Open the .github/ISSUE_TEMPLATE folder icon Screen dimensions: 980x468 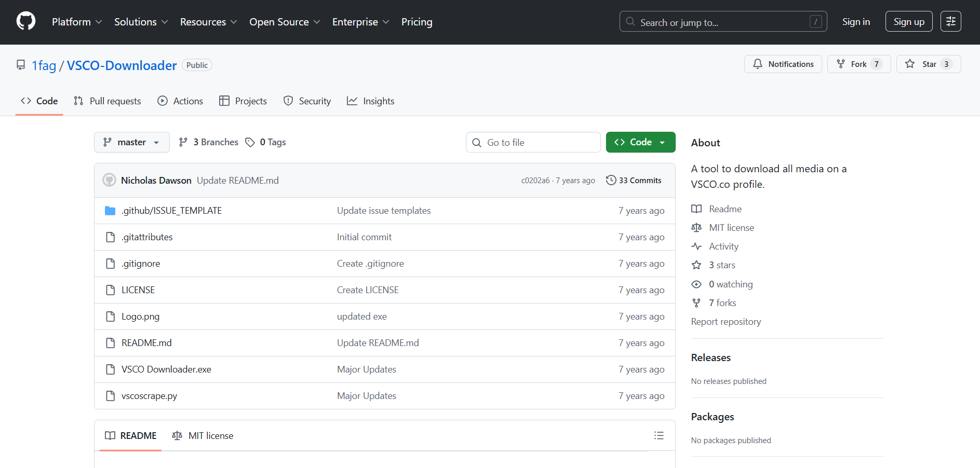pos(110,211)
